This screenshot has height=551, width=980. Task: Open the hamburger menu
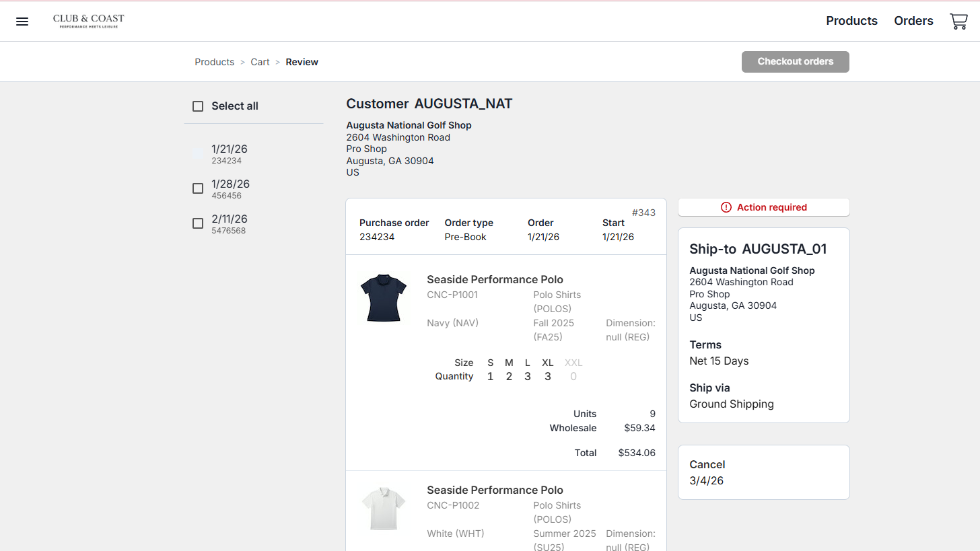pyautogui.click(x=22, y=22)
